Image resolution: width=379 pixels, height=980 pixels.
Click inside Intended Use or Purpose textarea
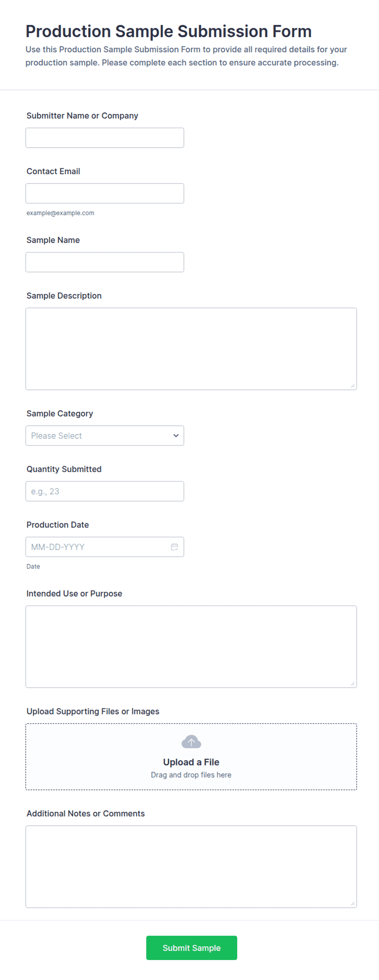coord(191,647)
